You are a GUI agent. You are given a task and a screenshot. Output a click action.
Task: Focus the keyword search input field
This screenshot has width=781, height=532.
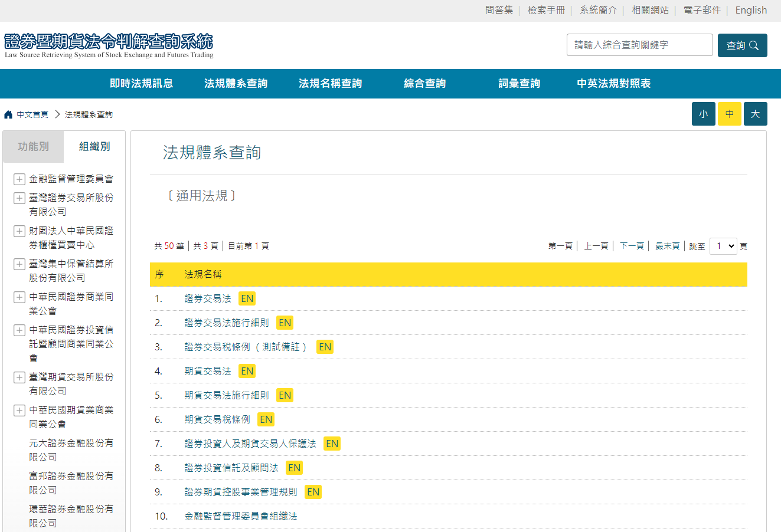point(640,45)
